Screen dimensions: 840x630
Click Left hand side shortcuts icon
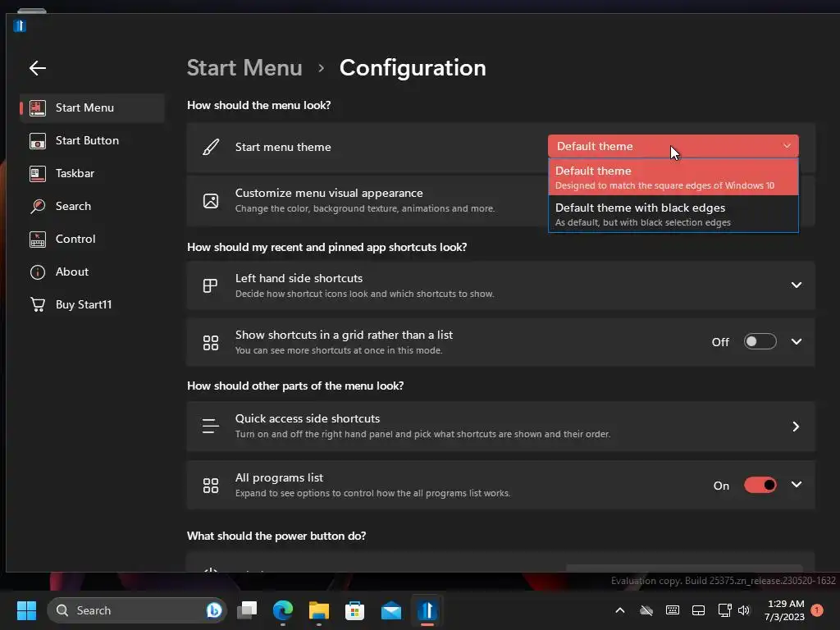coord(210,285)
